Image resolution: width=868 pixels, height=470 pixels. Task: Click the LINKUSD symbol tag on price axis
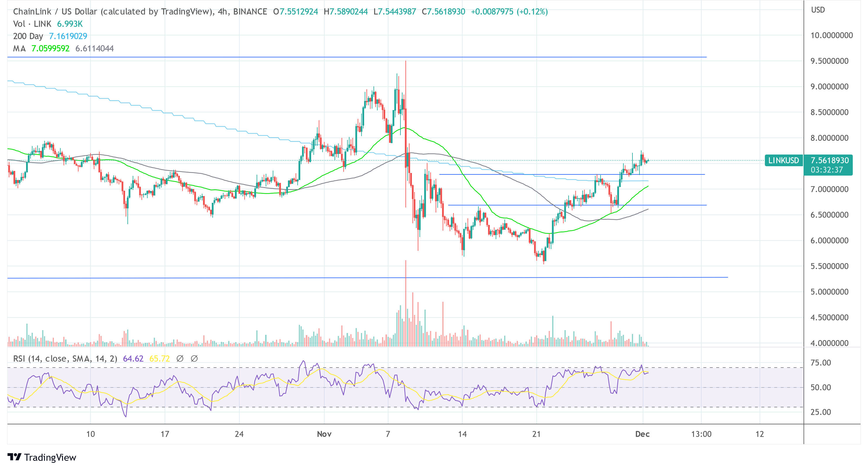(x=784, y=161)
